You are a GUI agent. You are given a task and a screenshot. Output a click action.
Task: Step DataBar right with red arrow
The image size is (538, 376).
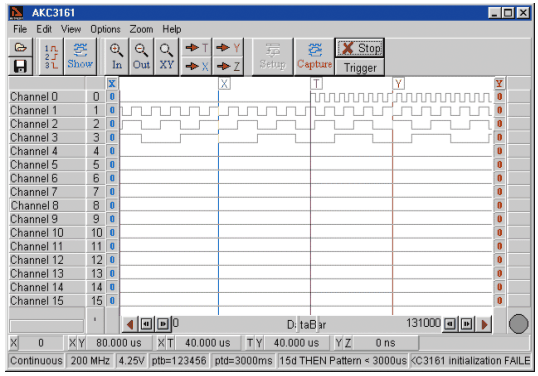[x=484, y=324]
